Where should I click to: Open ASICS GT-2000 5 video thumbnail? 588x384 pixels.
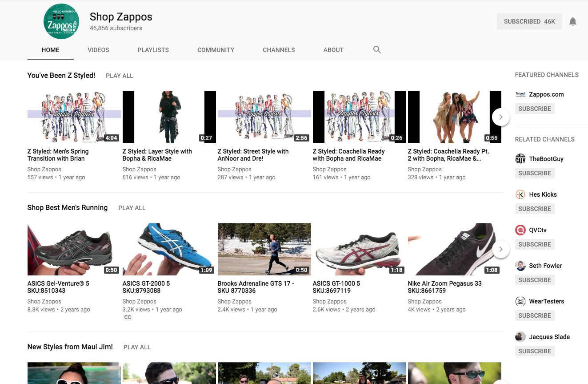click(169, 249)
